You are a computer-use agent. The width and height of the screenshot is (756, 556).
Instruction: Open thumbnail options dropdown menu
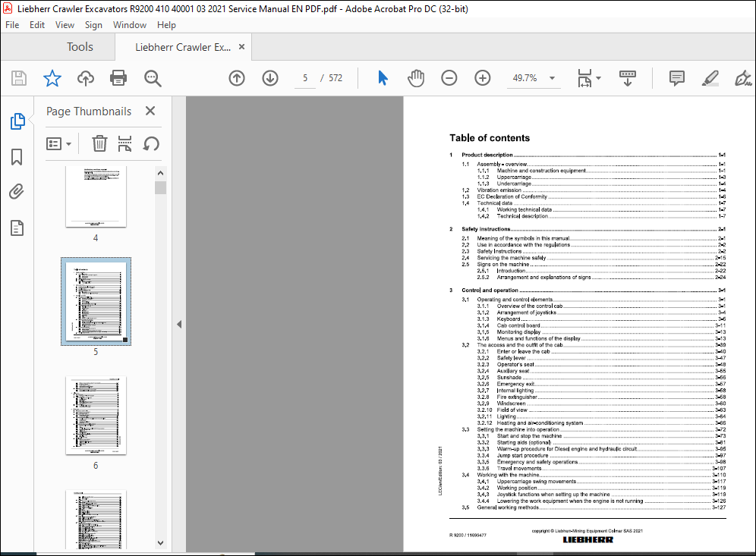(x=58, y=143)
